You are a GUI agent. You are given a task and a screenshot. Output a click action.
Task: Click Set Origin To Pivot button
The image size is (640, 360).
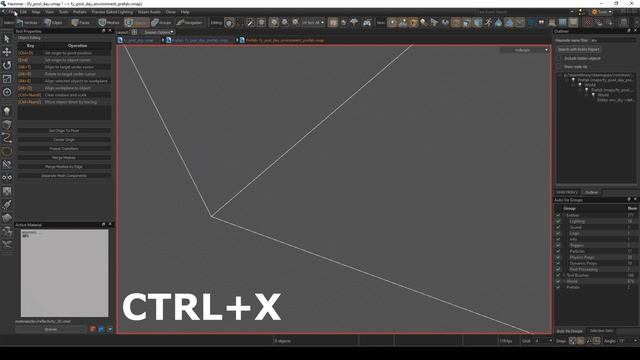[64, 131]
